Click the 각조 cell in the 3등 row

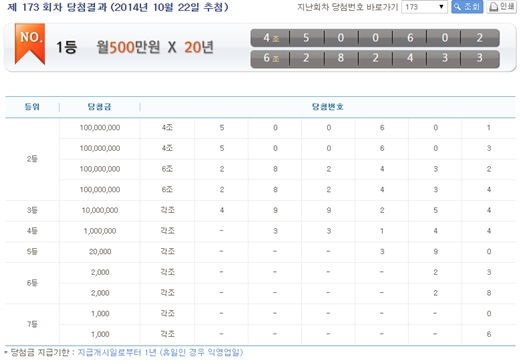tap(167, 210)
